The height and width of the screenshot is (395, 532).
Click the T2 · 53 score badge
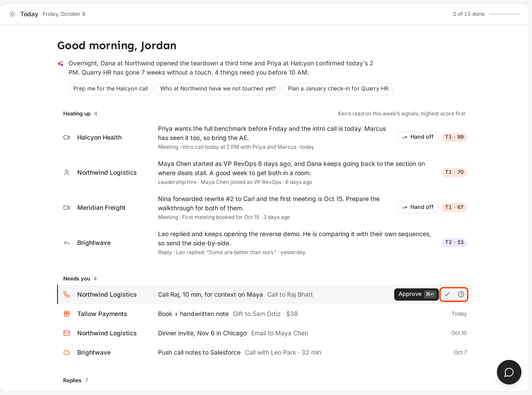[454, 243]
